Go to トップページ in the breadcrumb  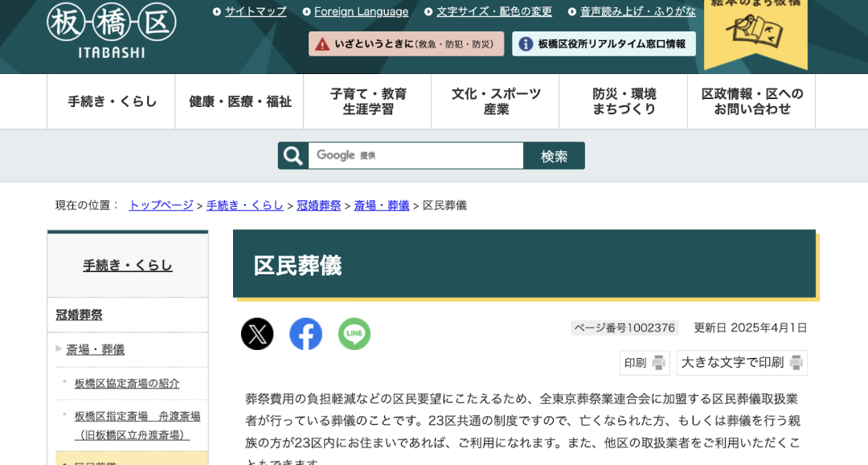click(x=161, y=205)
